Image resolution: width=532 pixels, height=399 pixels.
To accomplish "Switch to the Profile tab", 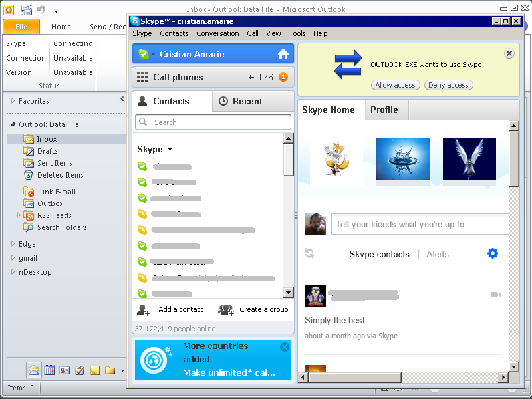I will pos(387,110).
